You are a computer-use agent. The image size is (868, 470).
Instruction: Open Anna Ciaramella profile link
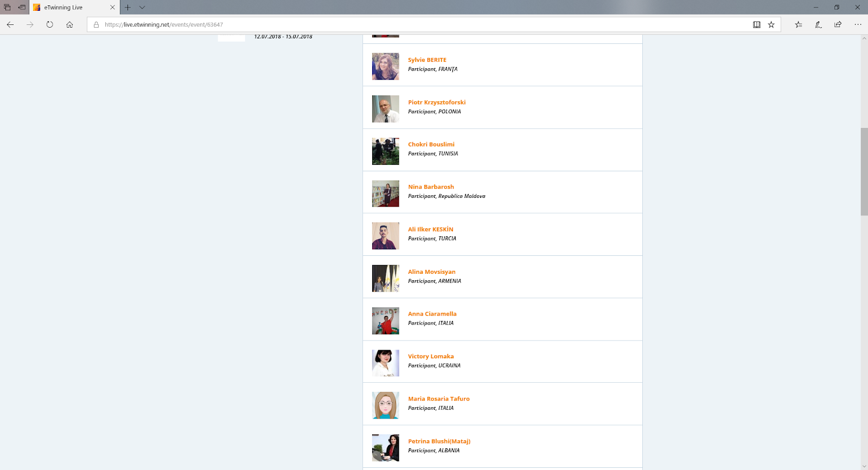point(432,314)
